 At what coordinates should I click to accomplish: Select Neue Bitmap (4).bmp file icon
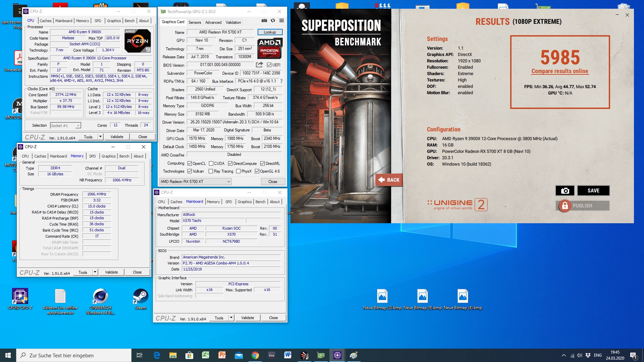click(463, 299)
